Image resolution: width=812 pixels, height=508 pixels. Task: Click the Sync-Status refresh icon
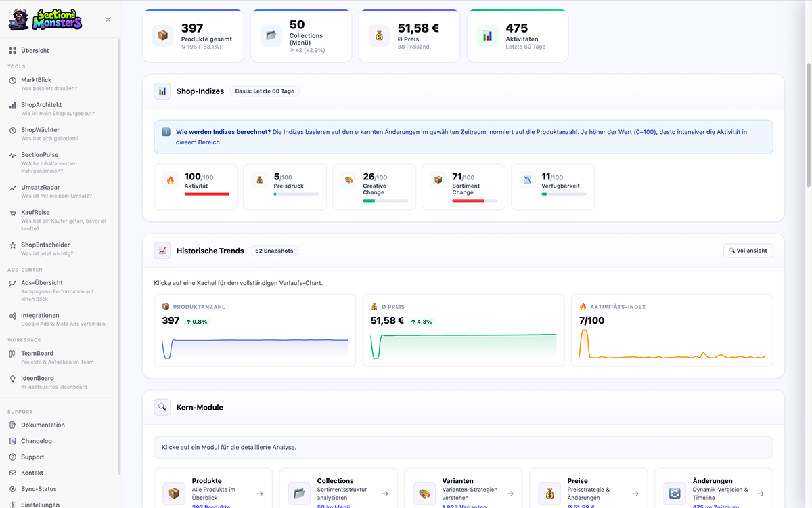pyautogui.click(x=13, y=489)
